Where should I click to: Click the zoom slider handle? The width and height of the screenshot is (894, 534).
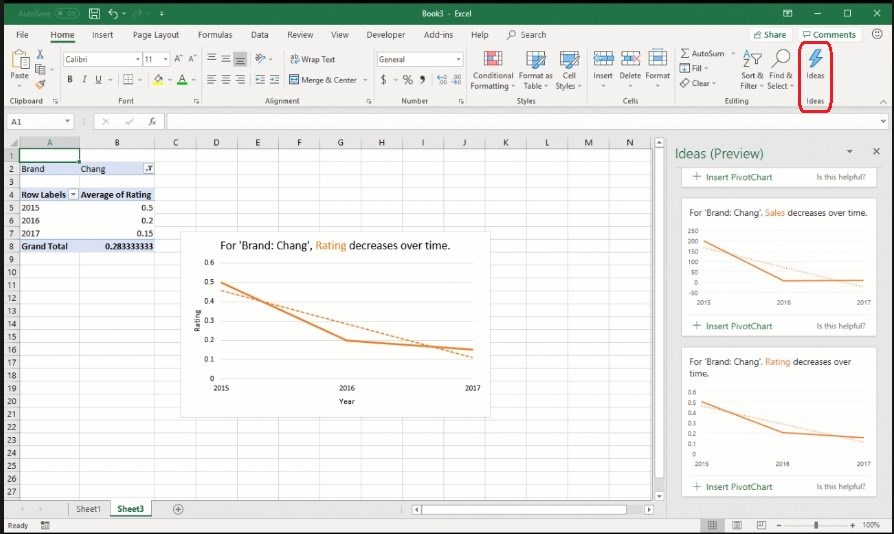[816, 525]
